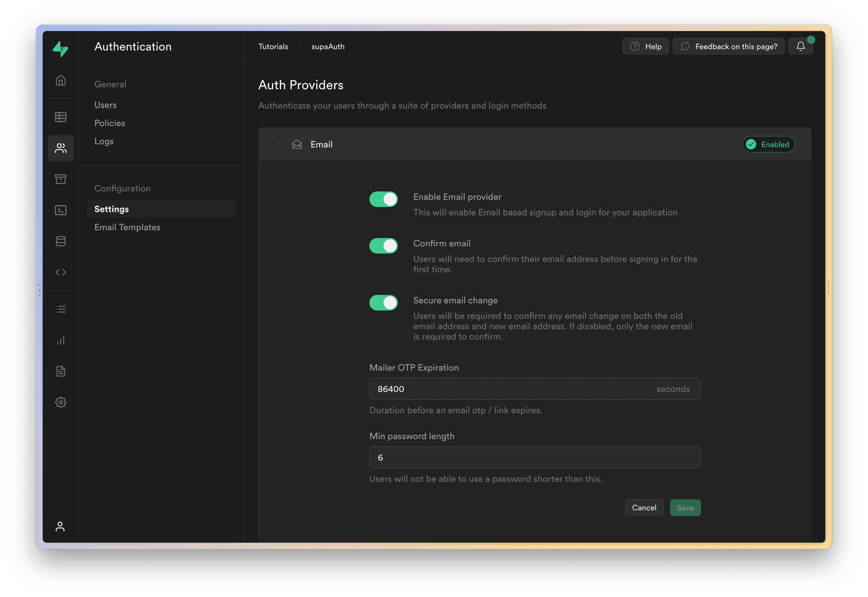Open the Table Editor icon
868x597 pixels.
[x=60, y=117]
